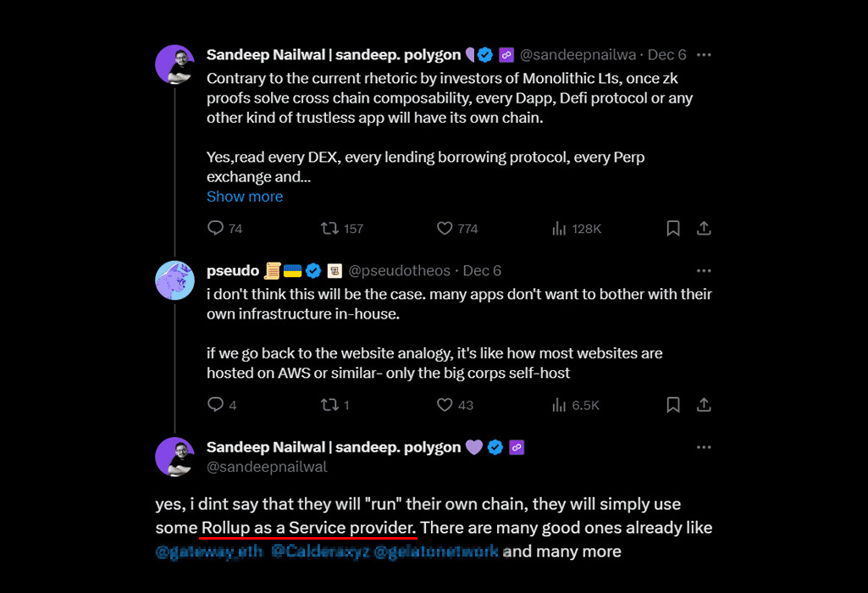Open Sandeep Nailwal's avatar on top tweet
868x593 pixels.
(x=175, y=64)
